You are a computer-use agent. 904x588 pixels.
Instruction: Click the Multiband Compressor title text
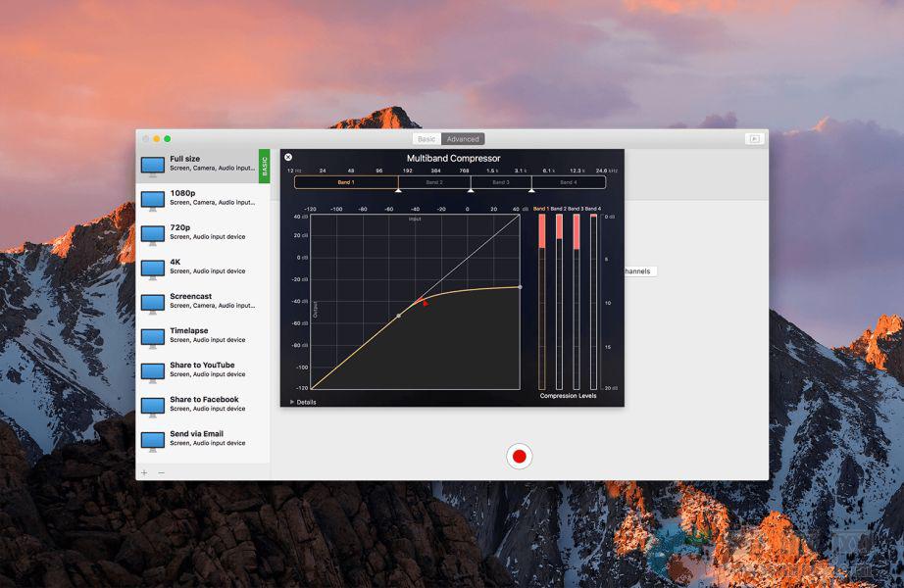pos(453,158)
